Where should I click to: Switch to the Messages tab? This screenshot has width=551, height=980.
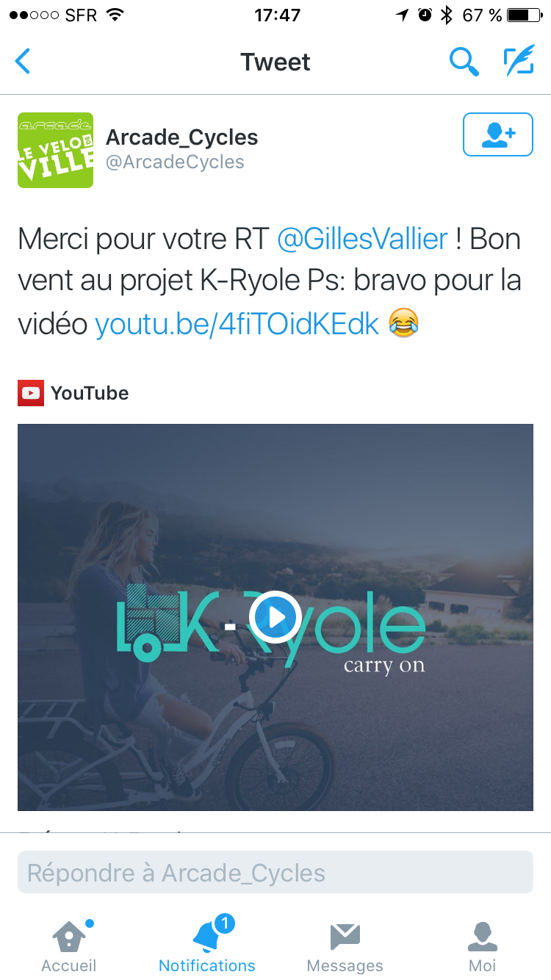coord(345,946)
